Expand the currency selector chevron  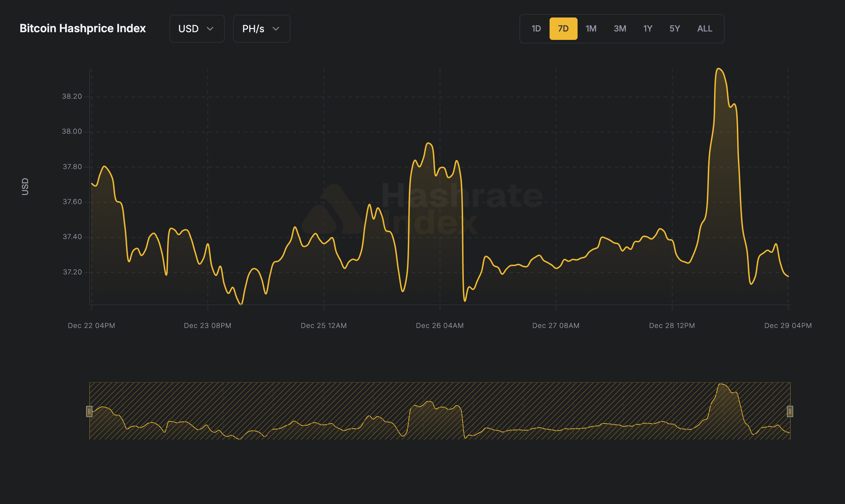[x=211, y=29]
